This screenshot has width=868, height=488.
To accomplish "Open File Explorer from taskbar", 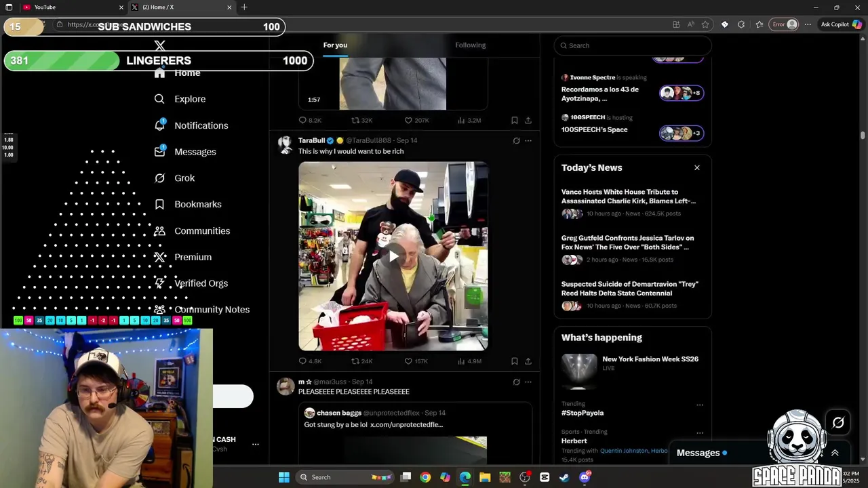I will (485, 477).
